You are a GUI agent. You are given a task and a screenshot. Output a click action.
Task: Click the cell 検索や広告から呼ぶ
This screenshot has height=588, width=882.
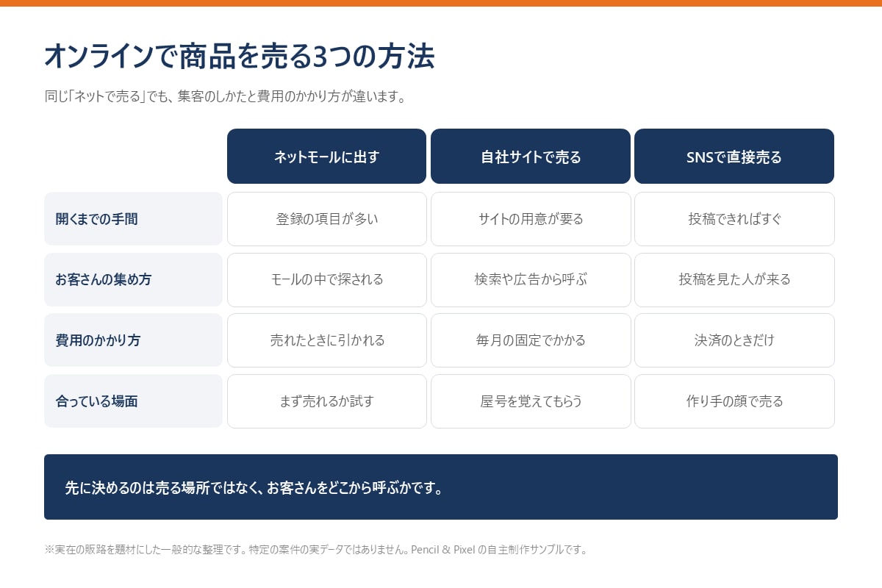pos(531,280)
